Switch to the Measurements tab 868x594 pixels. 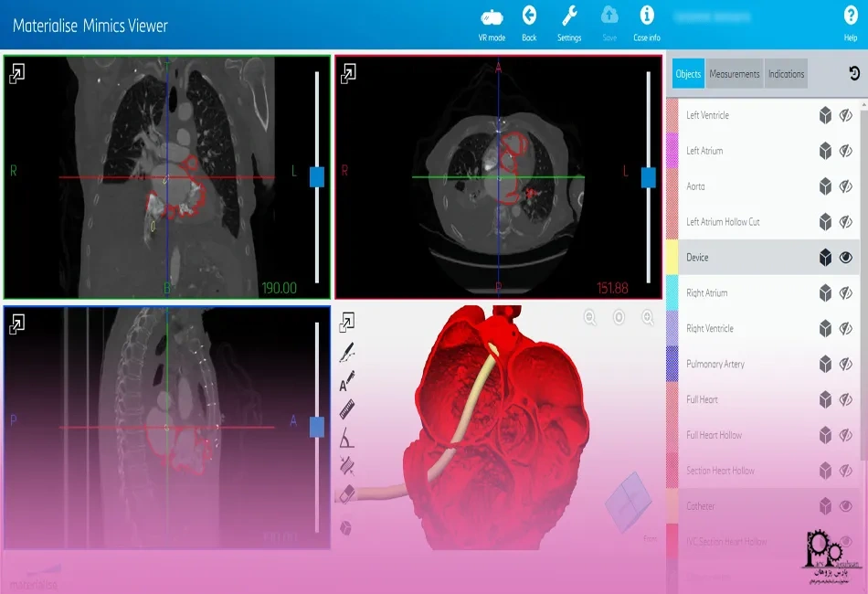735,74
